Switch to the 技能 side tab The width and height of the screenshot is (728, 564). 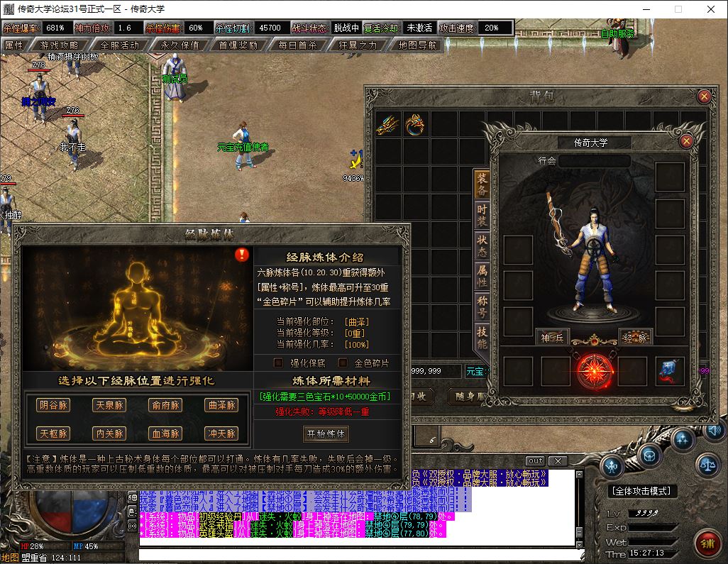pos(482,338)
